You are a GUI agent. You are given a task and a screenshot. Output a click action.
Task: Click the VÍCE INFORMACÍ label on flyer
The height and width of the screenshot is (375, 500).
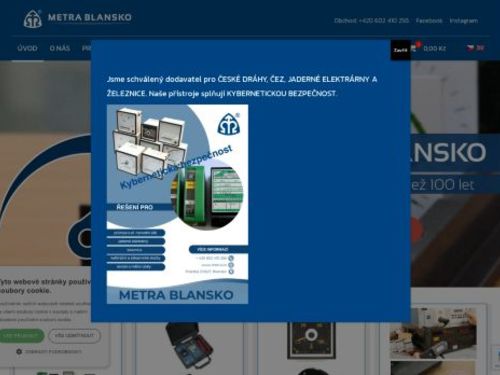212,249
